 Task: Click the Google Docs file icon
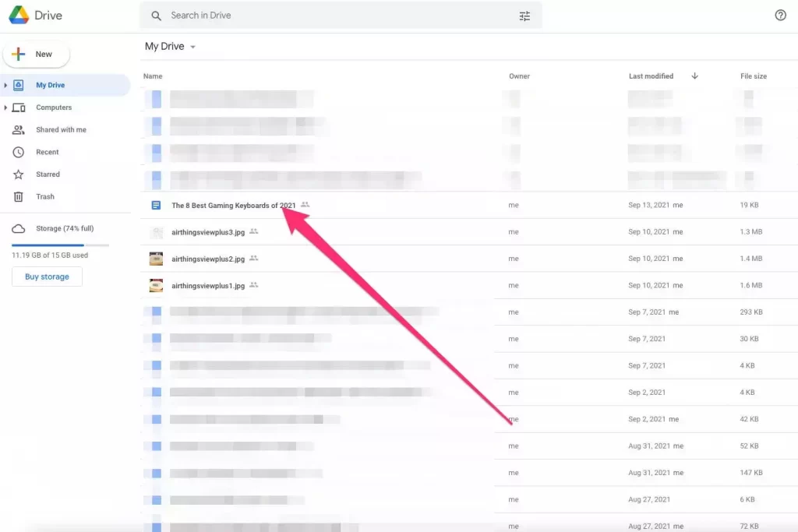pos(156,205)
